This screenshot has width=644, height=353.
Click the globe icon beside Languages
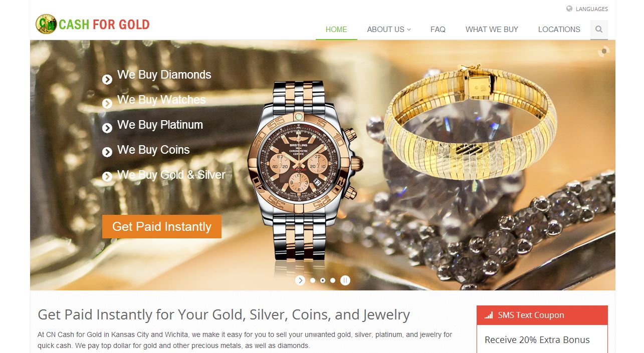click(x=569, y=9)
